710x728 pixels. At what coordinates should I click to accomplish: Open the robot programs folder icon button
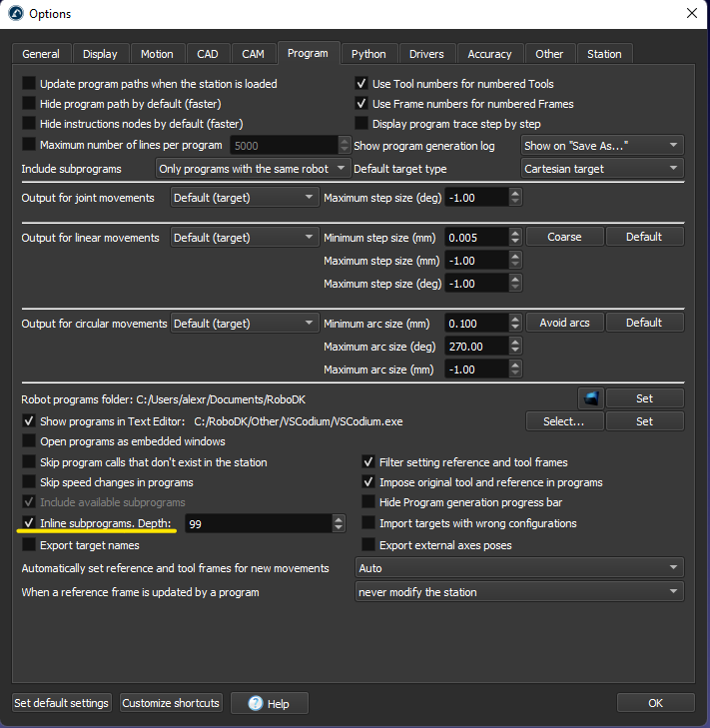(590, 398)
